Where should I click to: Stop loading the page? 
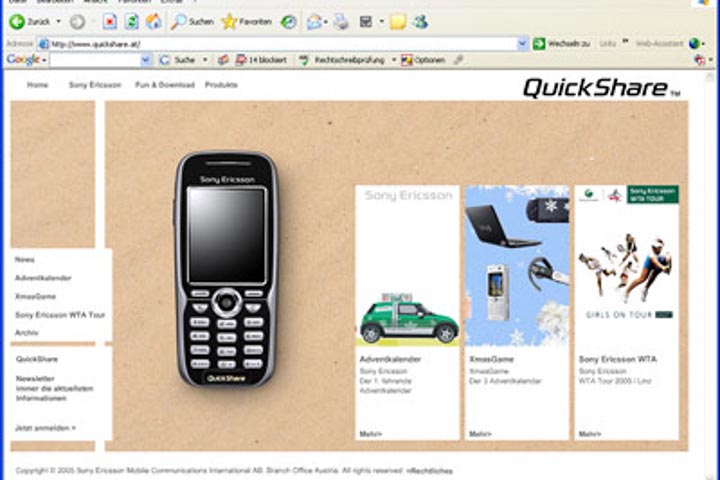110,22
